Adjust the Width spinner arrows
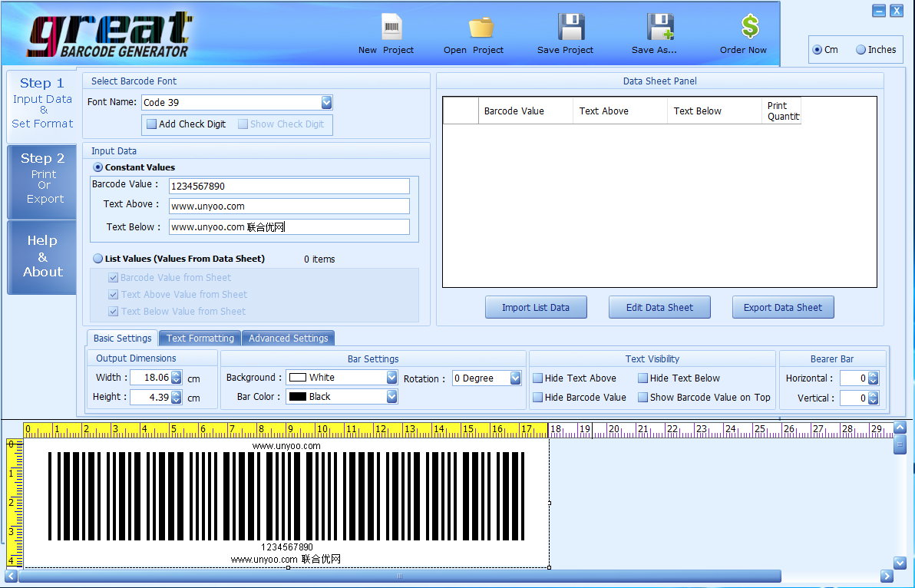The width and height of the screenshot is (915, 588). tap(177, 378)
